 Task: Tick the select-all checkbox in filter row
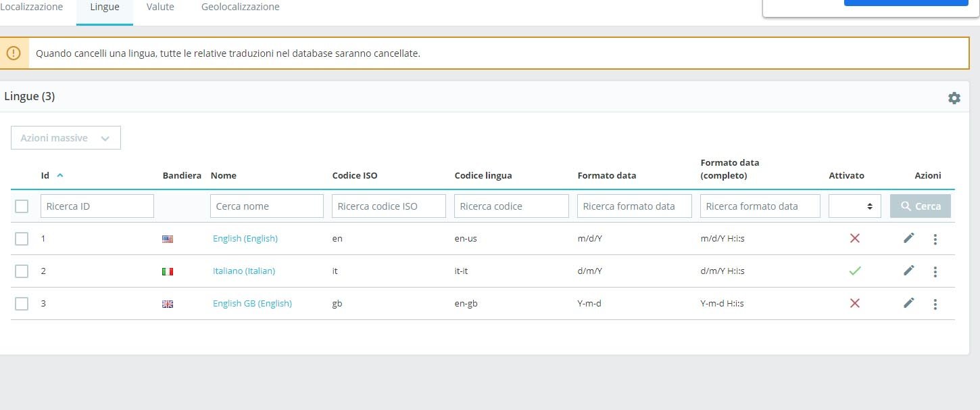pos(22,206)
